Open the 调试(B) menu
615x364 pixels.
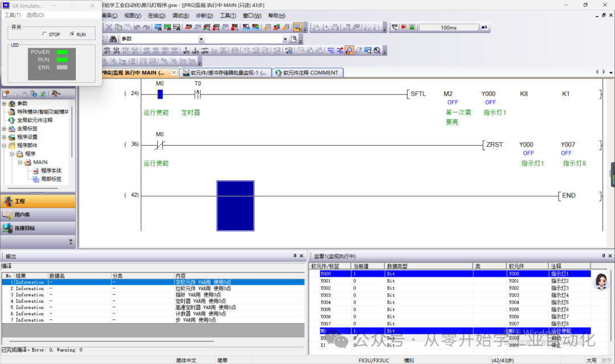point(181,16)
